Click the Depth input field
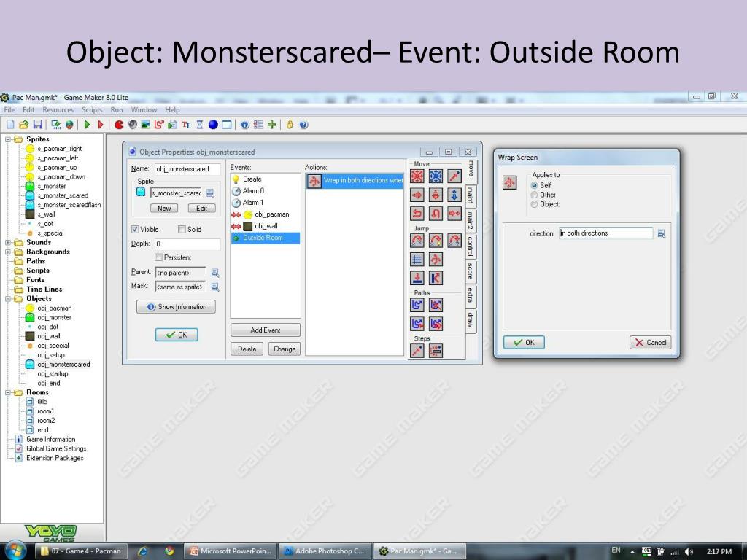The width and height of the screenshot is (747, 560). click(187, 244)
